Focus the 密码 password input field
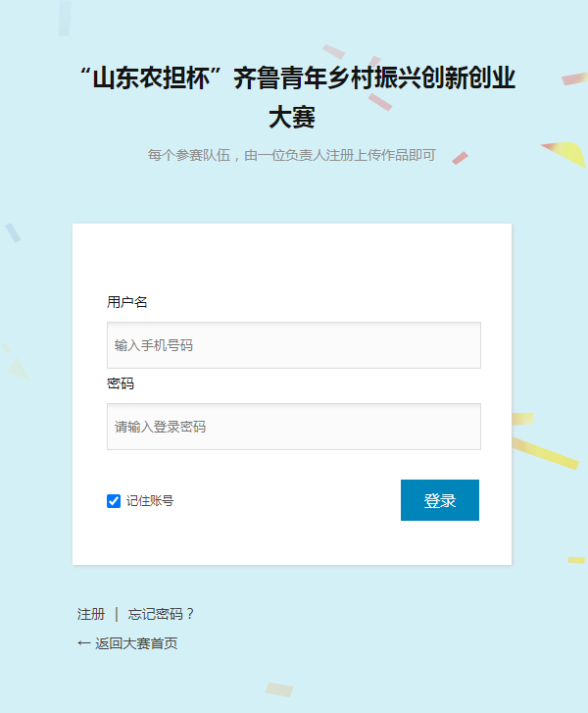588x713 pixels. [x=293, y=427]
